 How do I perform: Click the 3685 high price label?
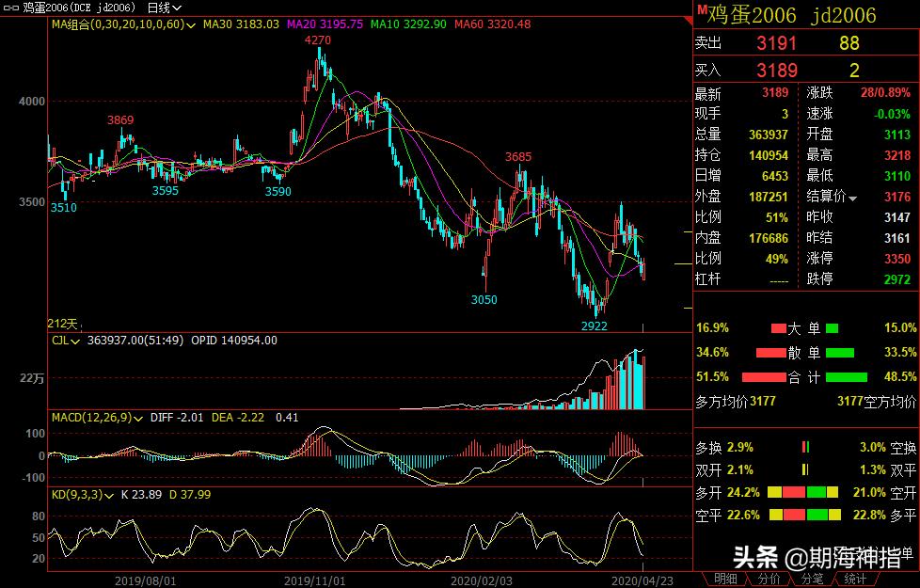(518, 157)
